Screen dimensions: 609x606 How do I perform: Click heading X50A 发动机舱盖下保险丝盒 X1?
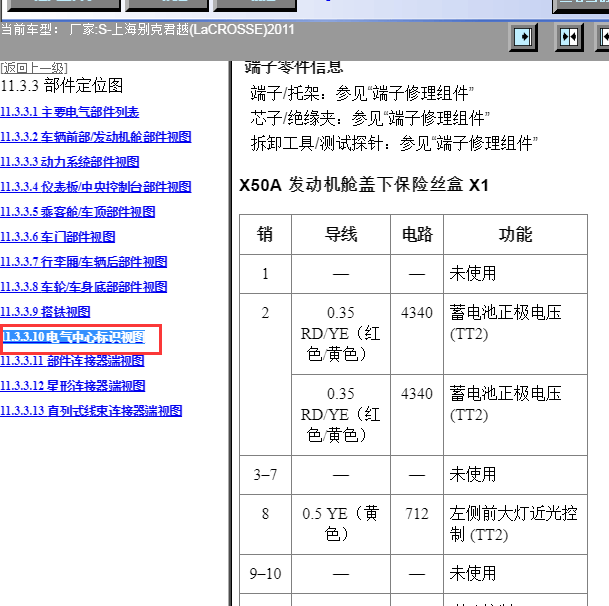[x=364, y=185]
